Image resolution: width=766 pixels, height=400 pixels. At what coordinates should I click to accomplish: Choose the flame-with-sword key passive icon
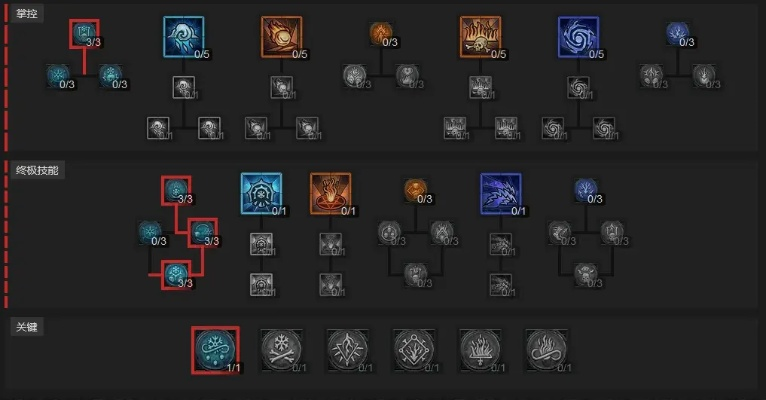point(480,350)
